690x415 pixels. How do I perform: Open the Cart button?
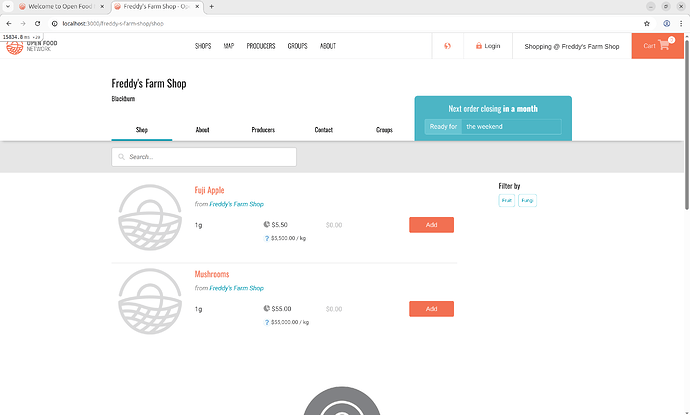click(657, 46)
